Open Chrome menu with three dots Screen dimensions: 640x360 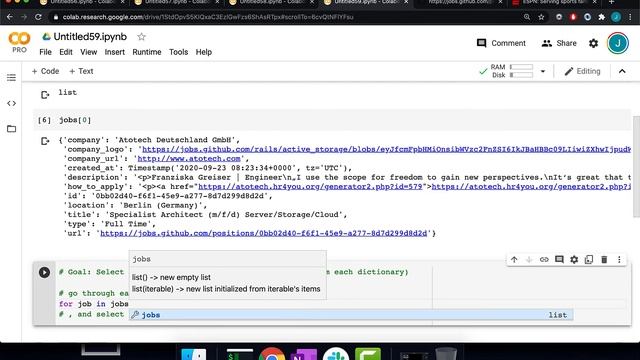click(x=631, y=17)
